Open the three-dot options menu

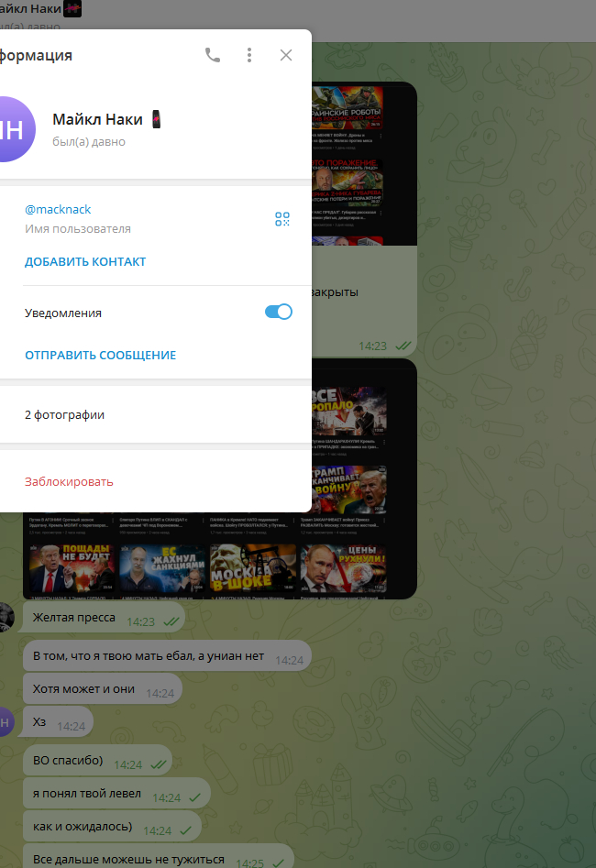click(249, 55)
